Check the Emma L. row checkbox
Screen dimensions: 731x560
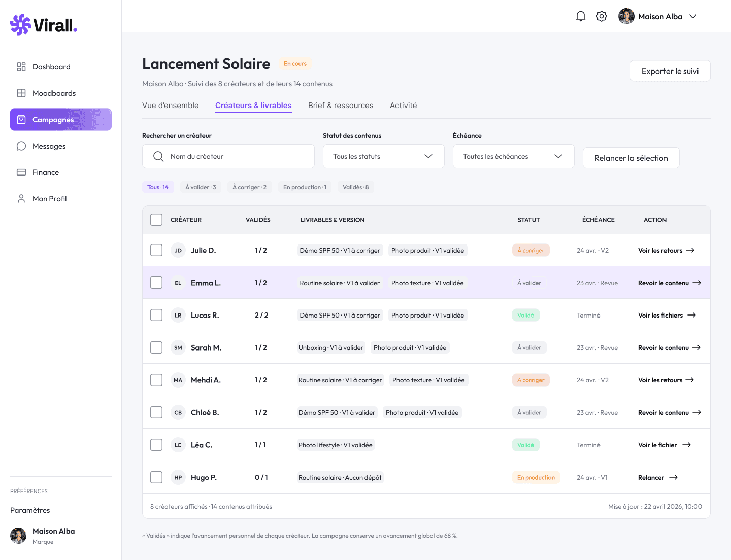(156, 283)
